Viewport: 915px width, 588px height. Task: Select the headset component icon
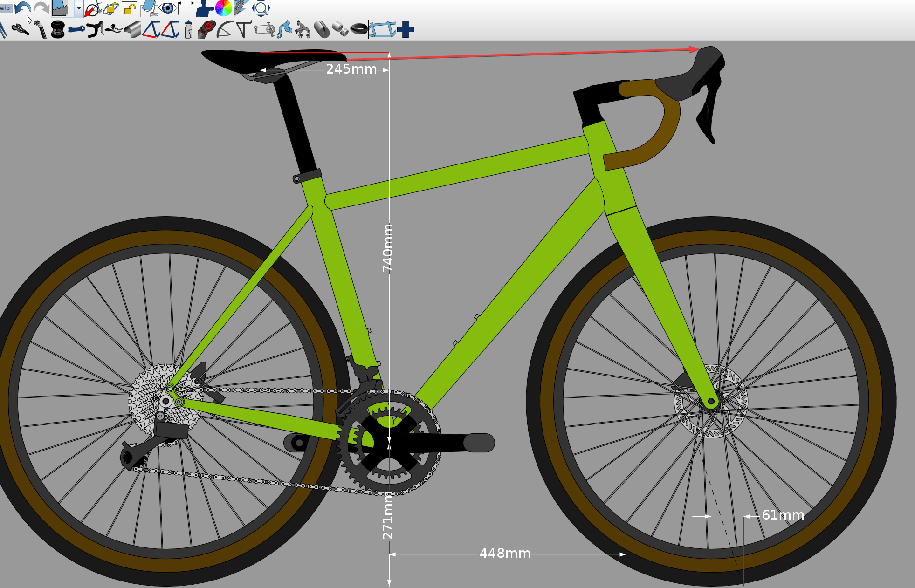coord(58,29)
